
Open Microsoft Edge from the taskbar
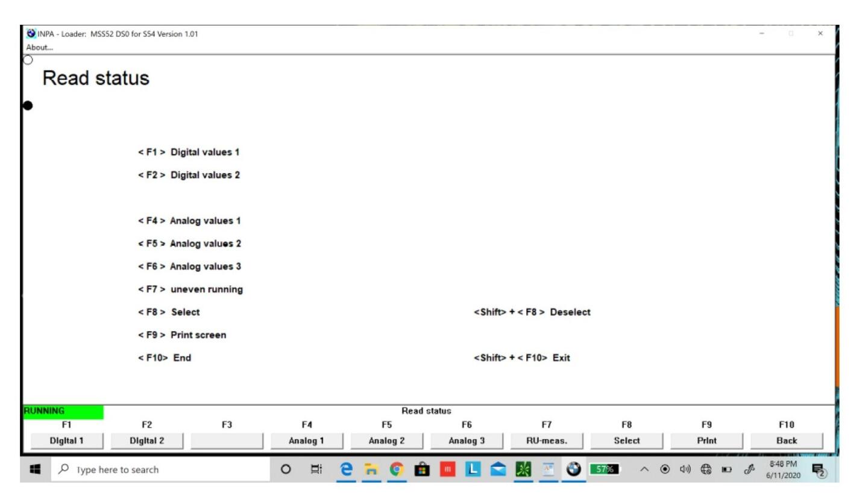[345, 470]
